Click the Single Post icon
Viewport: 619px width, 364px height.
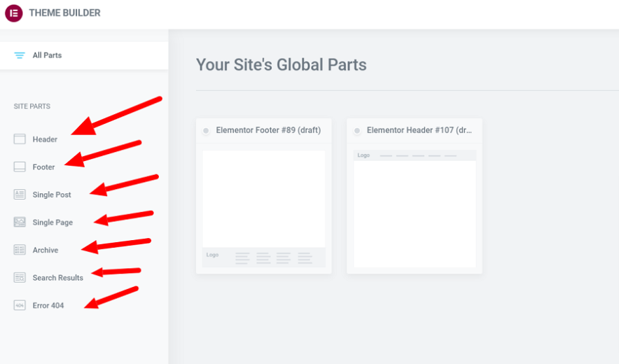[x=20, y=194]
